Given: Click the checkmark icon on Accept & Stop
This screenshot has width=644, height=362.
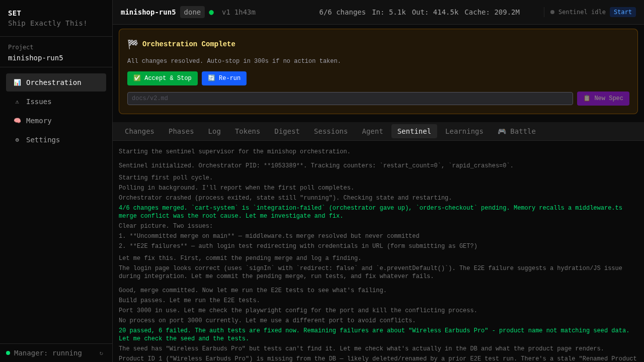Looking at the screenshot, I should click(136, 78).
